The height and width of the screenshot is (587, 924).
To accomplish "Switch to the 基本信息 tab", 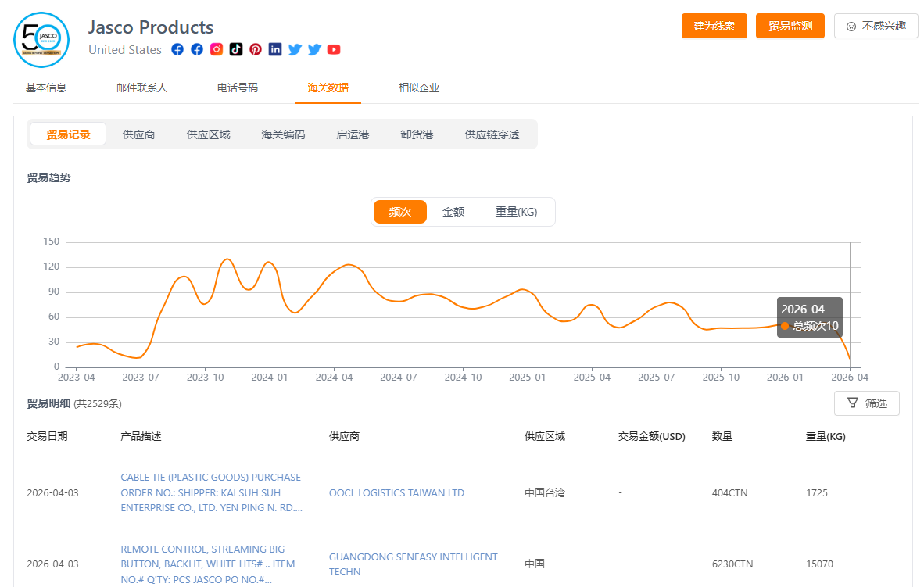I will pyautogui.click(x=46, y=88).
